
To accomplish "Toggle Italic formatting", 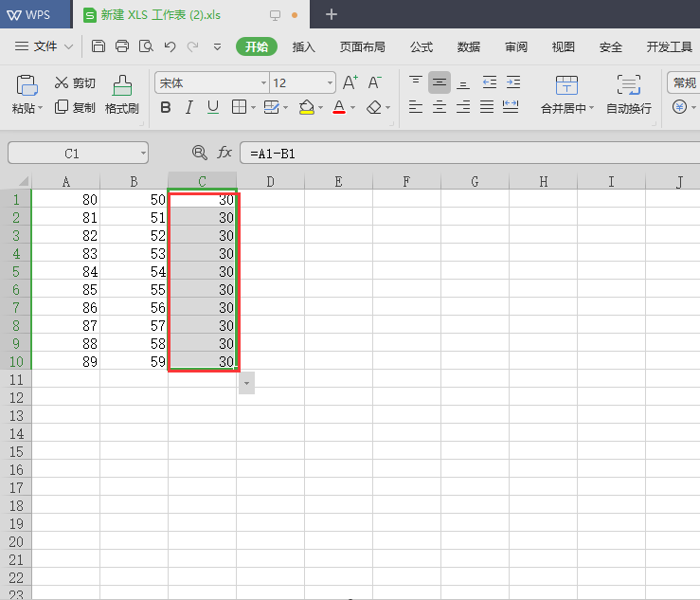I will tap(189, 107).
